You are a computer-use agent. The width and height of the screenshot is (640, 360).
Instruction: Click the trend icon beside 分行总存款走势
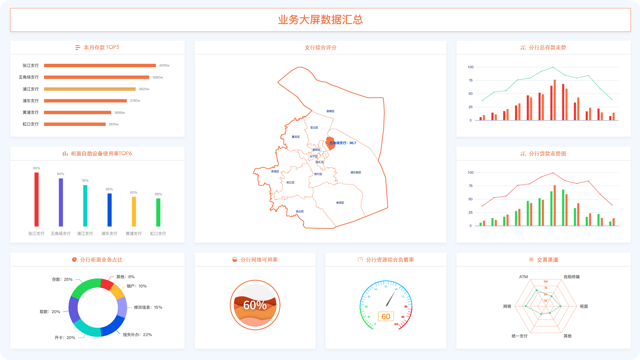point(523,48)
